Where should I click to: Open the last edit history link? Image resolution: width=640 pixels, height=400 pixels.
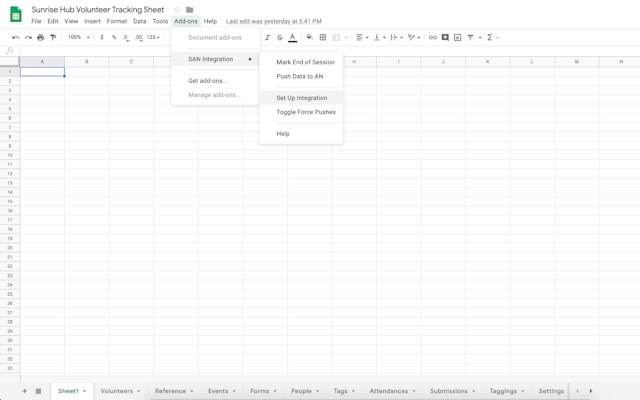point(274,21)
